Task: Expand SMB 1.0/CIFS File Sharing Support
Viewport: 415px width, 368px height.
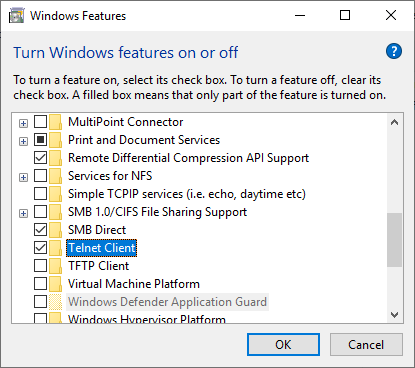Action: pos(23,214)
